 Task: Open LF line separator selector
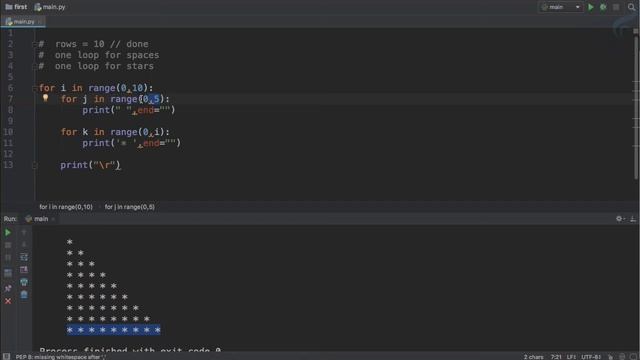[x=571, y=357]
